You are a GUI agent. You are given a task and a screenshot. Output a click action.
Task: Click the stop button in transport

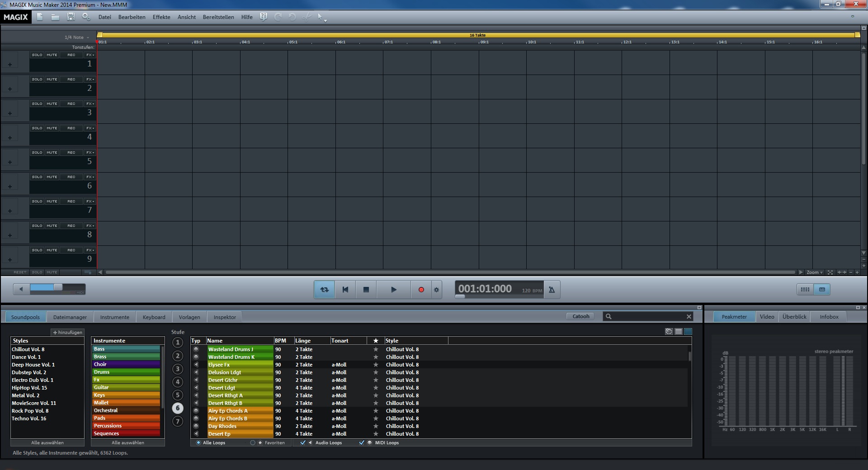pyautogui.click(x=366, y=290)
